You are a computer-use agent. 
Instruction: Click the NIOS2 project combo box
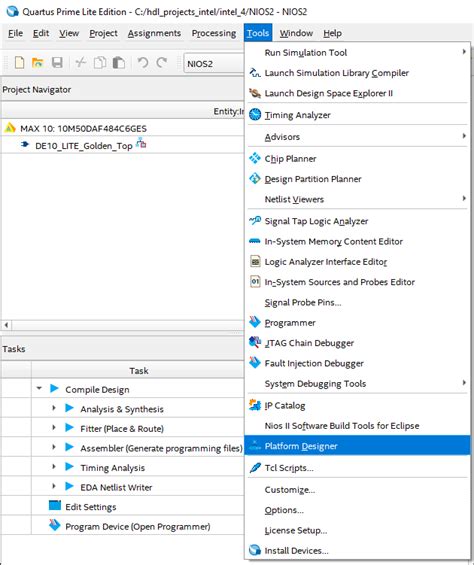click(214, 63)
